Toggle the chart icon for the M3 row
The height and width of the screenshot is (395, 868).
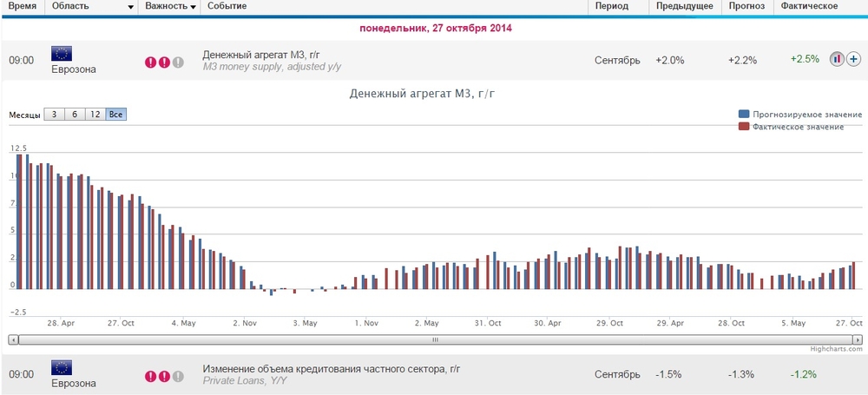[x=837, y=59]
